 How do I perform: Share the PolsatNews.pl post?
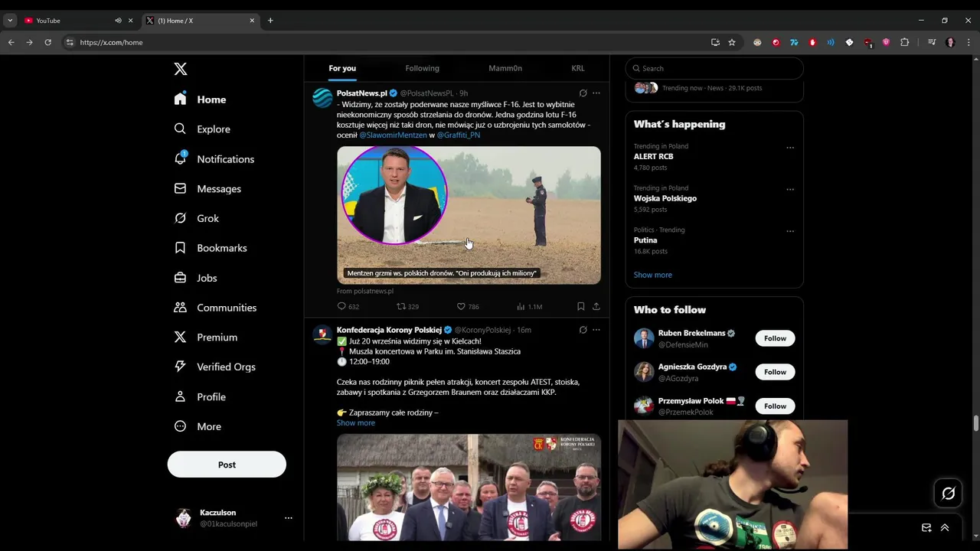tap(596, 306)
